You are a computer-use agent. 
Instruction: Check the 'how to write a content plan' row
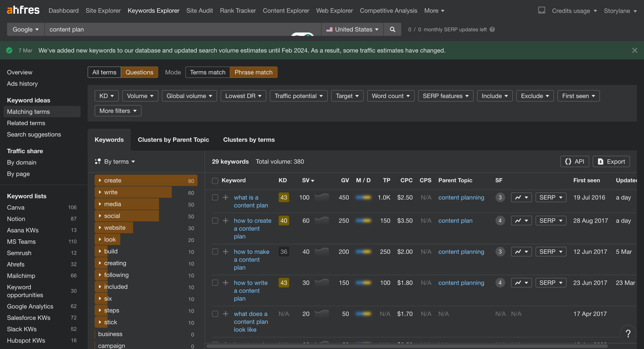(x=215, y=283)
